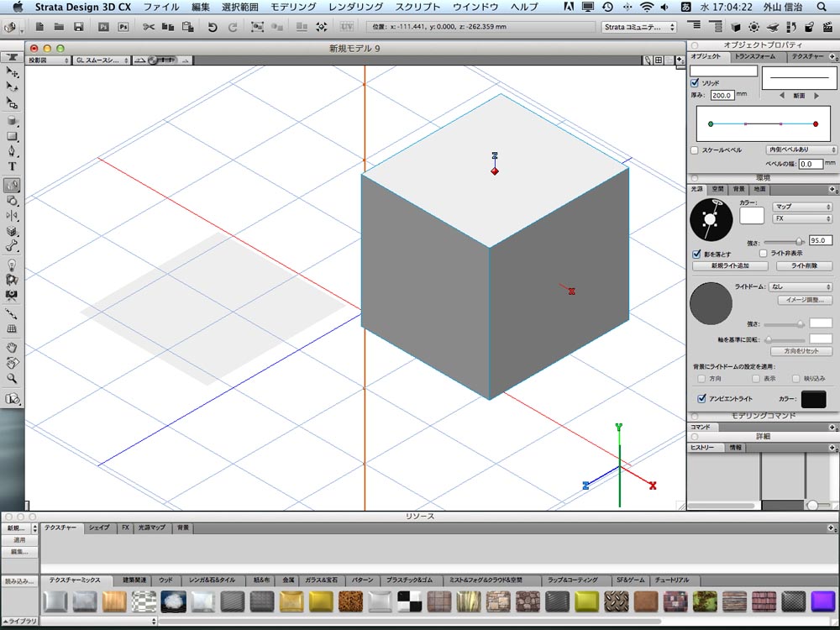Select the highlighted Extrude tool
This screenshot has height=630, width=840.
pos(12,186)
